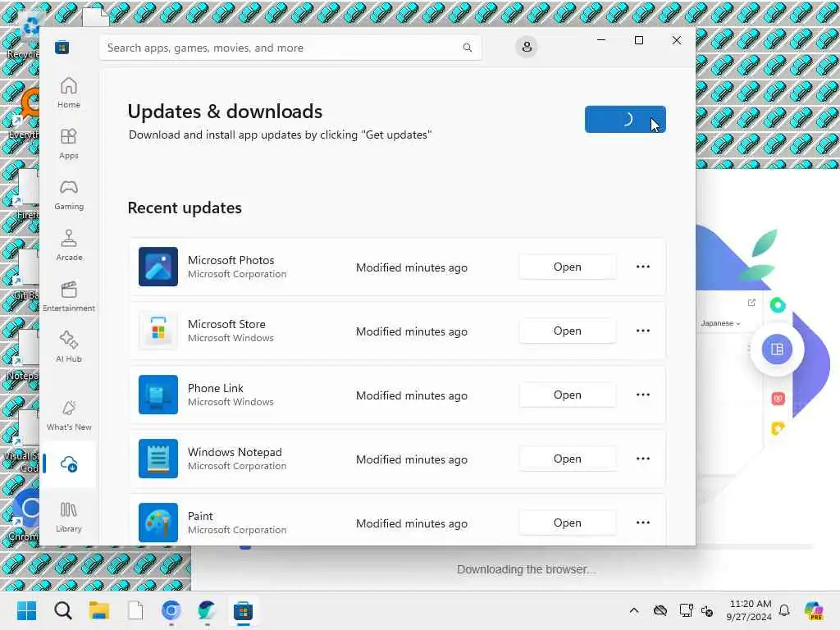The image size is (840, 630).
Task: Select the Microsoft Photos app name text
Action: [x=231, y=260]
